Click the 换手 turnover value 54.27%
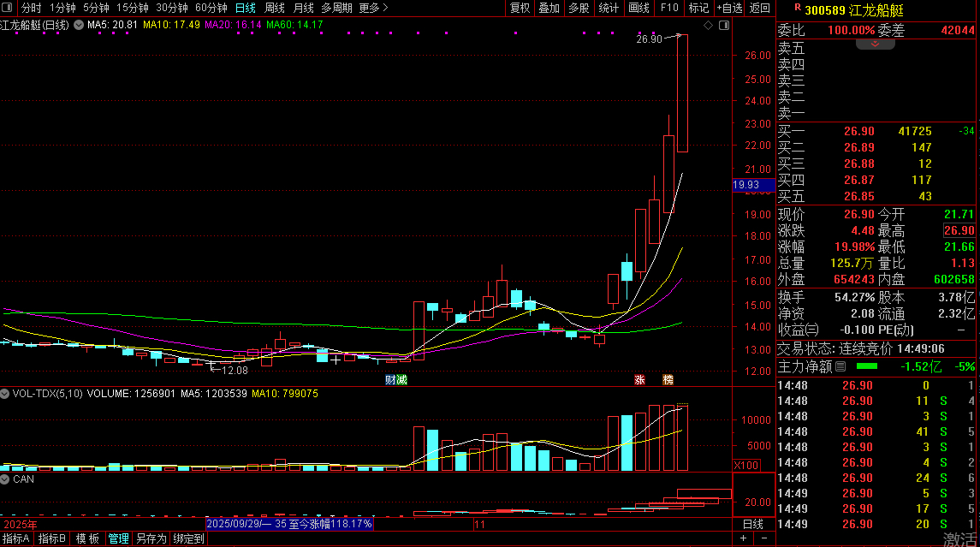The height and width of the screenshot is (547, 980). point(854,298)
